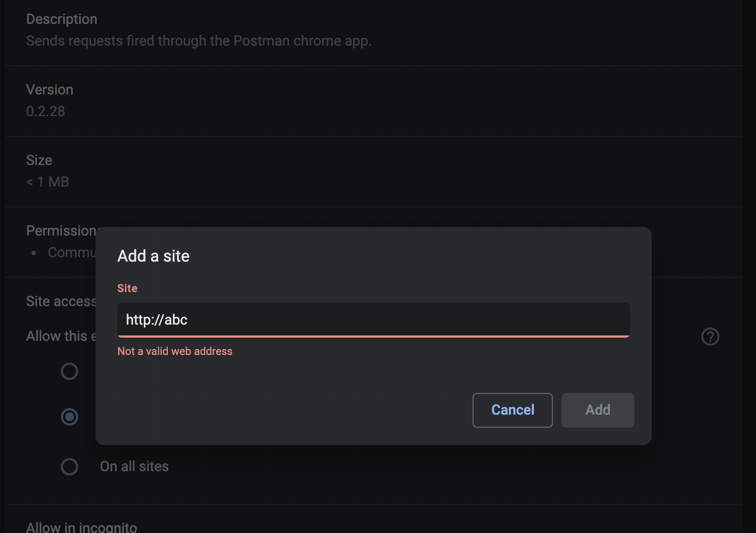Click the Site access section heading

click(x=61, y=301)
